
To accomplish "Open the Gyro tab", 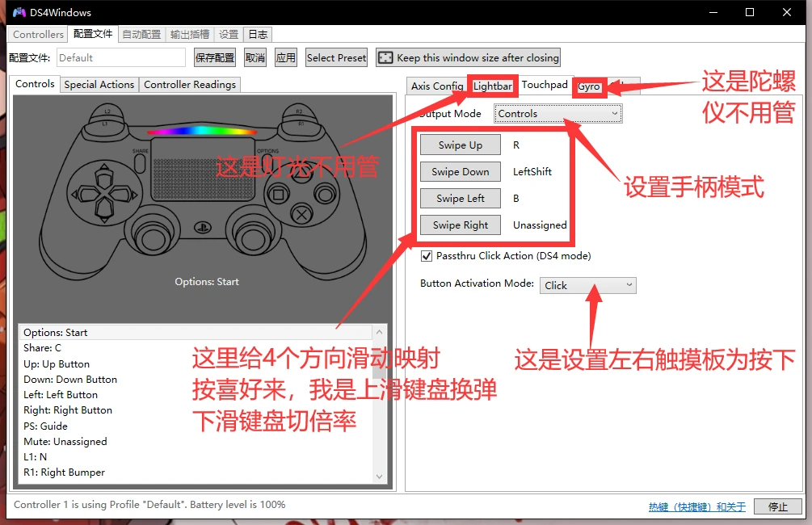I will click(589, 86).
